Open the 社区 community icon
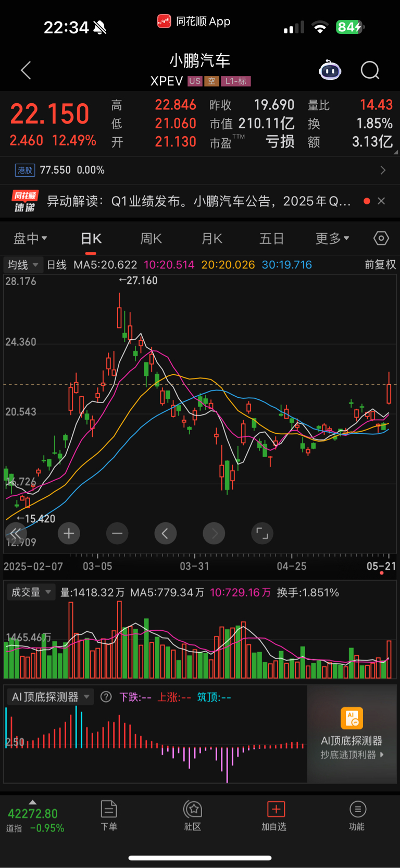 coord(193,816)
